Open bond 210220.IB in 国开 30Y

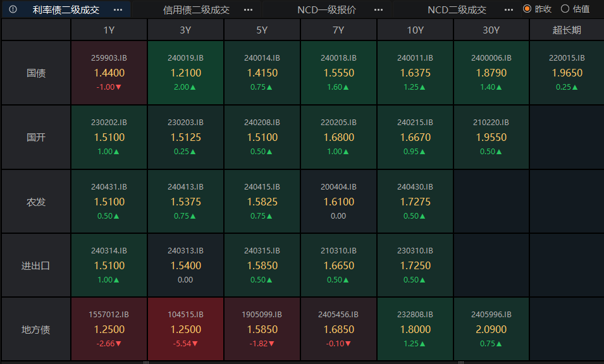pos(491,137)
